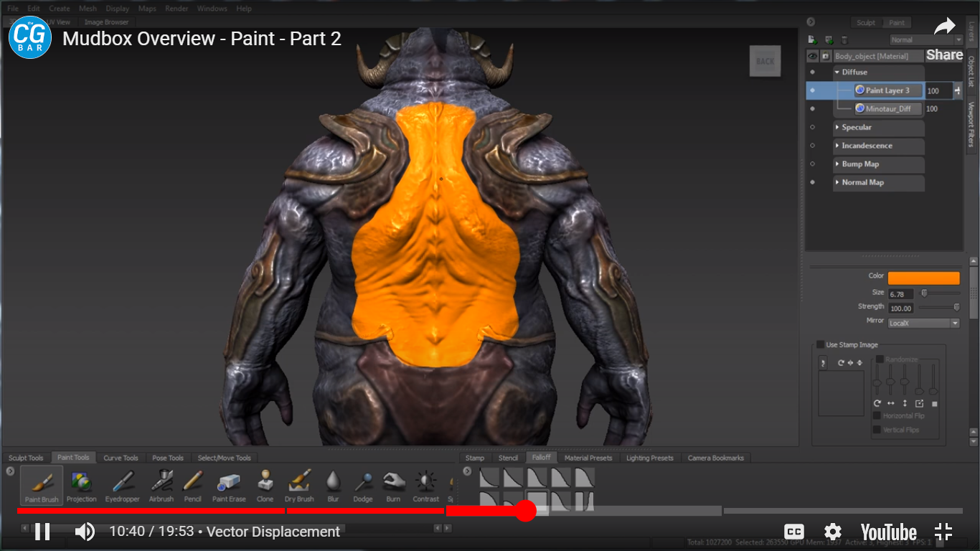The height and width of the screenshot is (551, 980).
Task: Open the Object List side tab
Action: point(971,72)
